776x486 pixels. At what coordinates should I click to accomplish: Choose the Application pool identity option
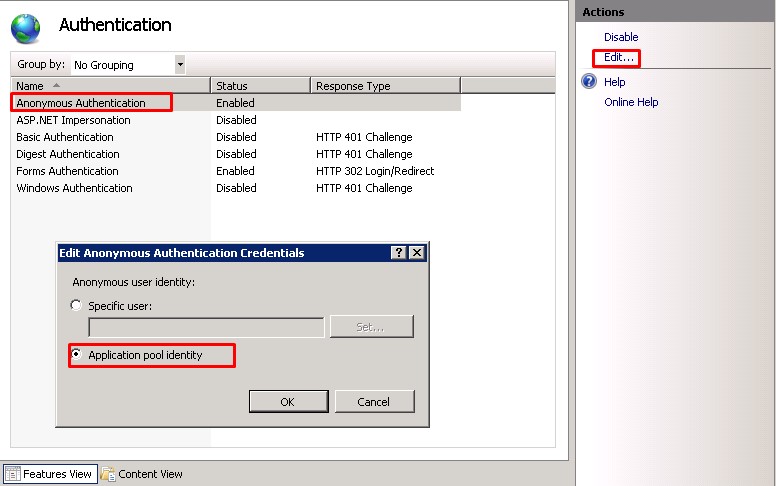coord(77,355)
